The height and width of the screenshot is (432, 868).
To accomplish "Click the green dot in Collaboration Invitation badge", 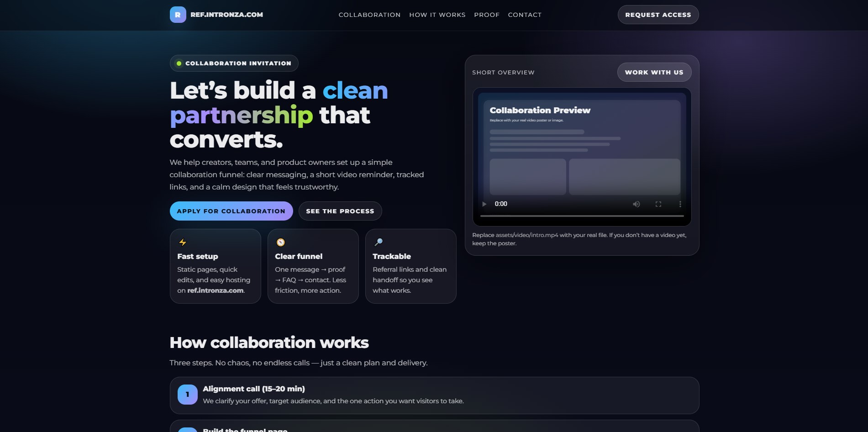I will click(x=179, y=63).
